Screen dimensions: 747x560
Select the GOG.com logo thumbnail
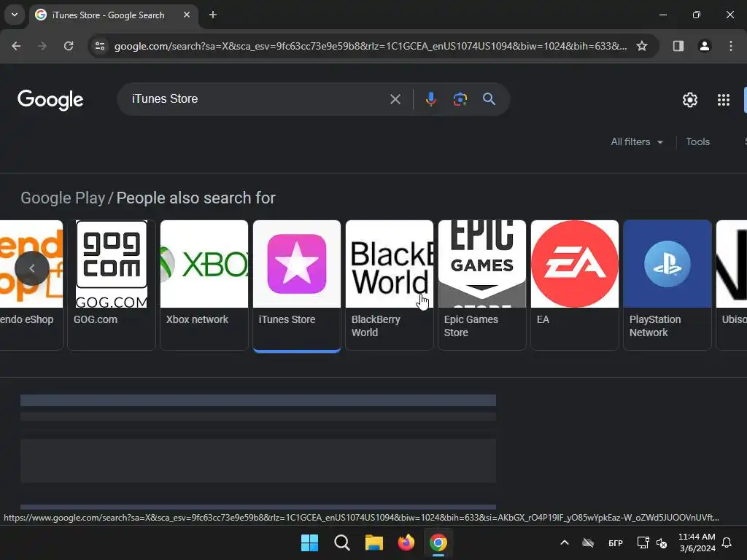click(112, 264)
